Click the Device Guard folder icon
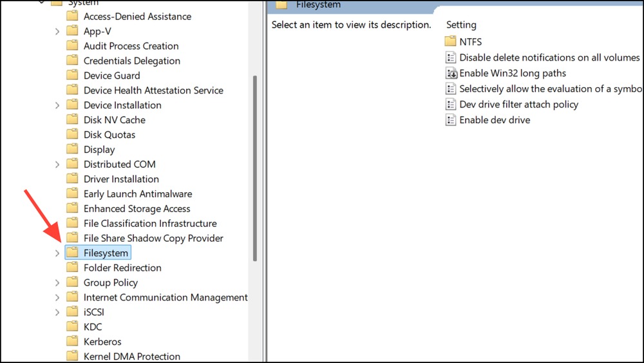 (72, 75)
